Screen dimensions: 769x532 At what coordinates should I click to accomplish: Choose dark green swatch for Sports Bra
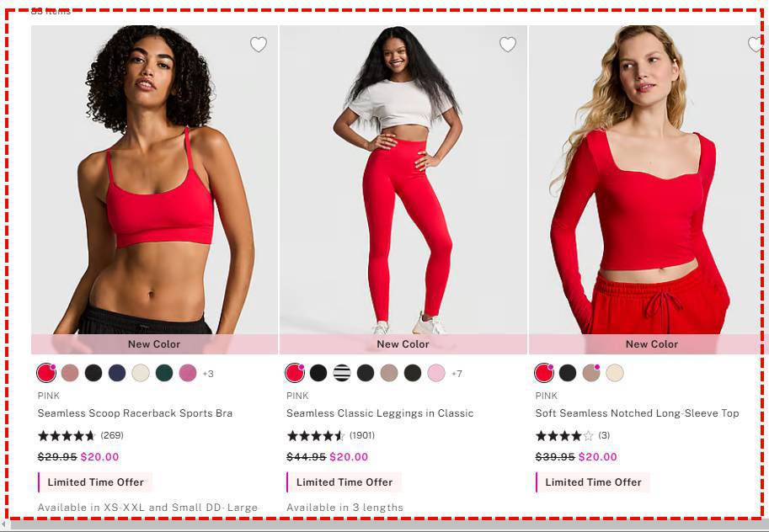[x=164, y=373]
